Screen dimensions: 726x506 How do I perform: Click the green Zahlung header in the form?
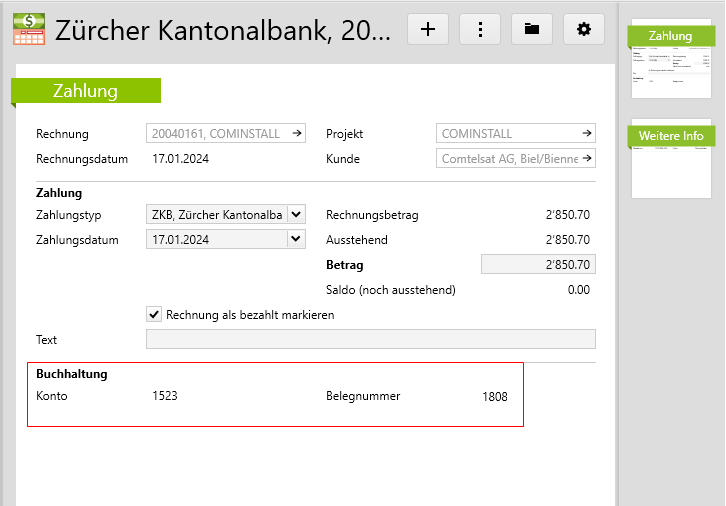86,91
